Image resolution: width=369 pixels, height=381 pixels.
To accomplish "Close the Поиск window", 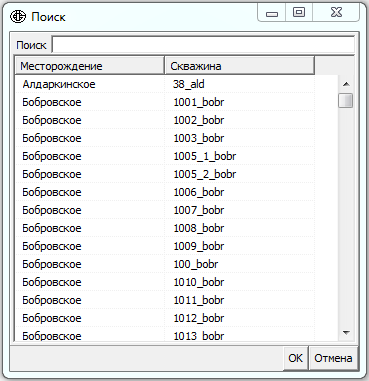I will click(x=336, y=13).
